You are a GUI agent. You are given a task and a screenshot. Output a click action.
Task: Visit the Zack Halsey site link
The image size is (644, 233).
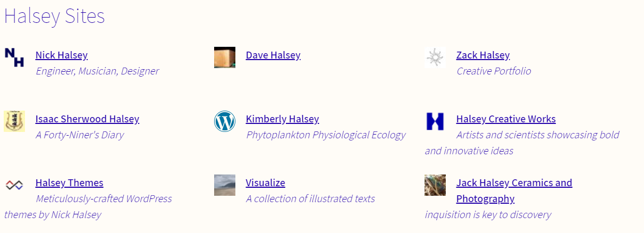tap(483, 55)
